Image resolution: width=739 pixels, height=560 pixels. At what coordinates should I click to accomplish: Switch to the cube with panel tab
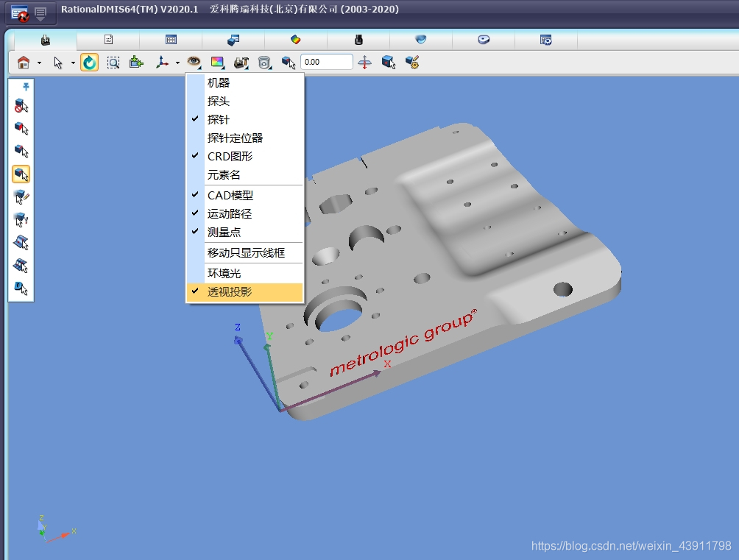point(233,40)
